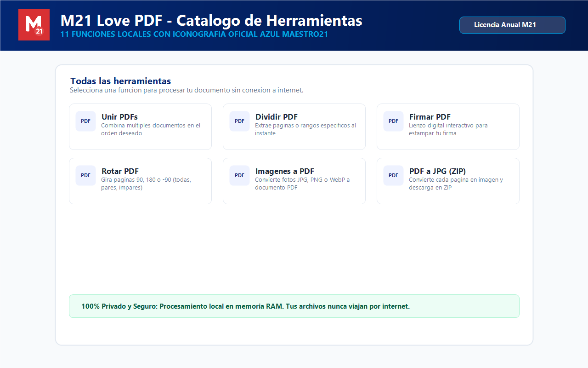Open the Unir PDFs tool title
This screenshot has width=588, height=368.
tap(119, 117)
